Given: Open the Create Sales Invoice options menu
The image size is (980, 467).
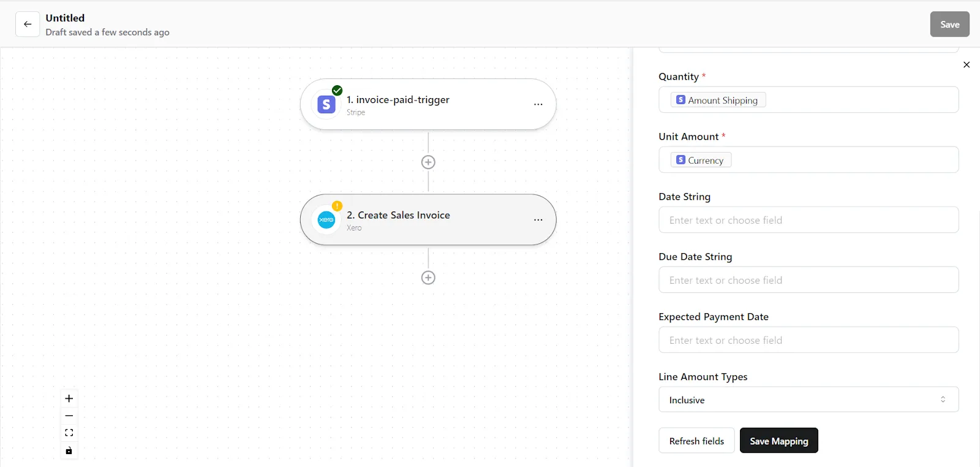Looking at the screenshot, I should (538, 219).
